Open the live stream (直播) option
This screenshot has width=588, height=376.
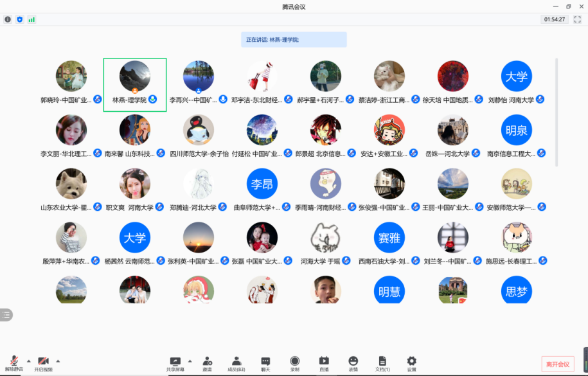324,364
